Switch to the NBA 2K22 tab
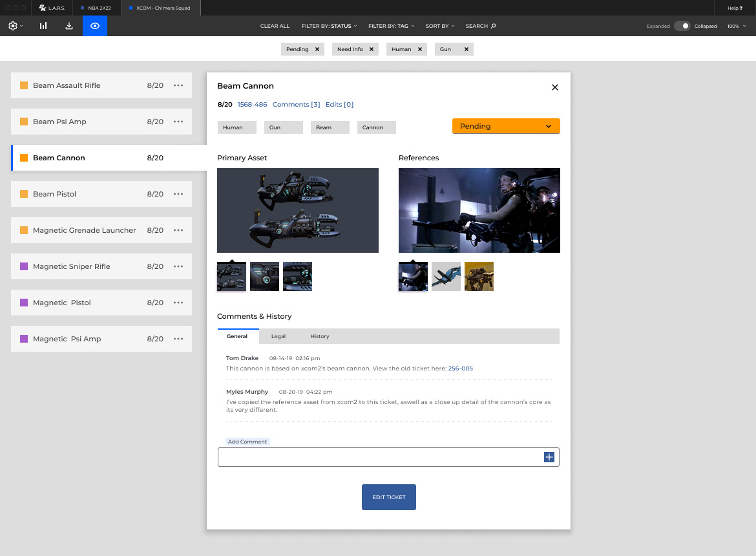The height and width of the screenshot is (556, 756). 96,8
